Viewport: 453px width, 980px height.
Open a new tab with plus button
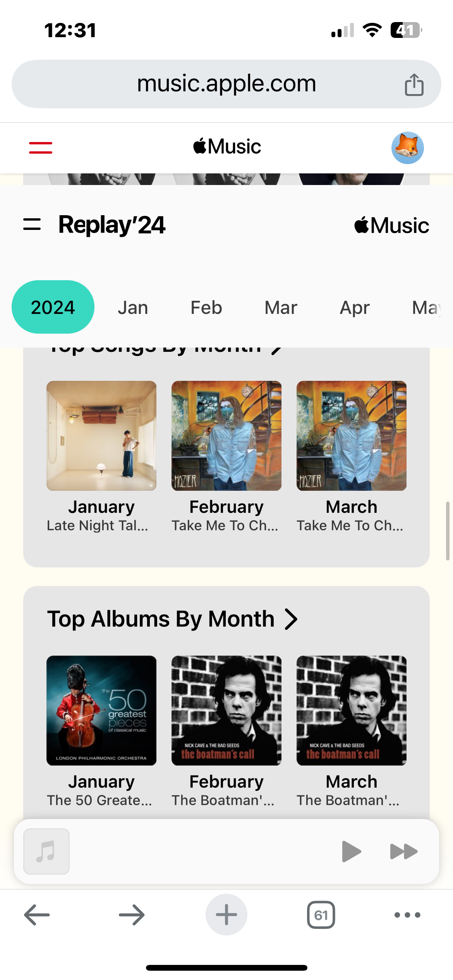tap(226, 915)
